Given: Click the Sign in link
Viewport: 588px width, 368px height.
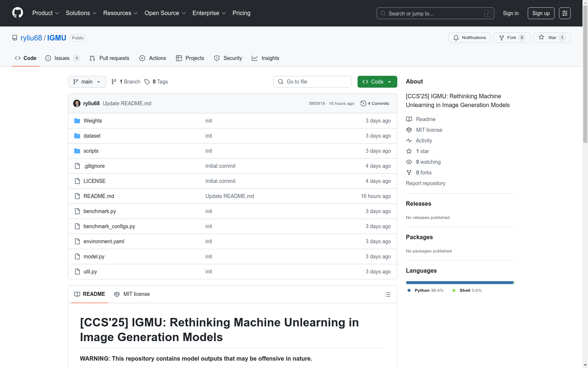Looking at the screenshot, I should coord(511,13).
